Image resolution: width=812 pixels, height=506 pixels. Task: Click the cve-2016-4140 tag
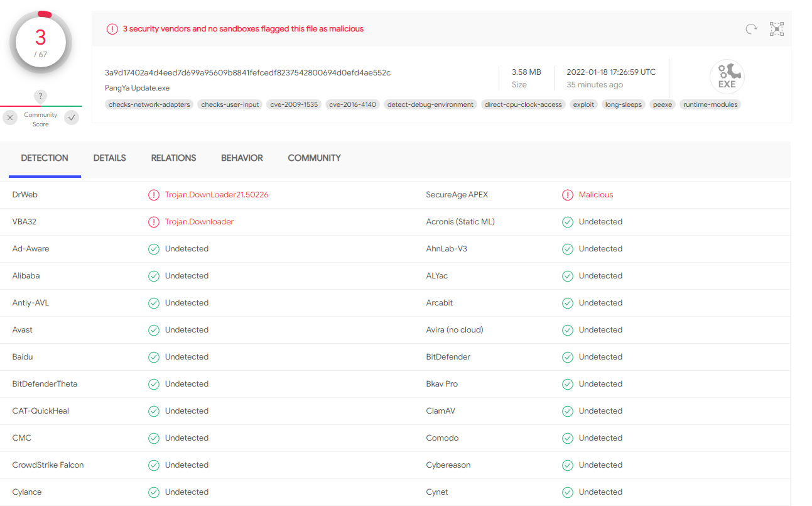pyautogui.click(x=353, y=104)
